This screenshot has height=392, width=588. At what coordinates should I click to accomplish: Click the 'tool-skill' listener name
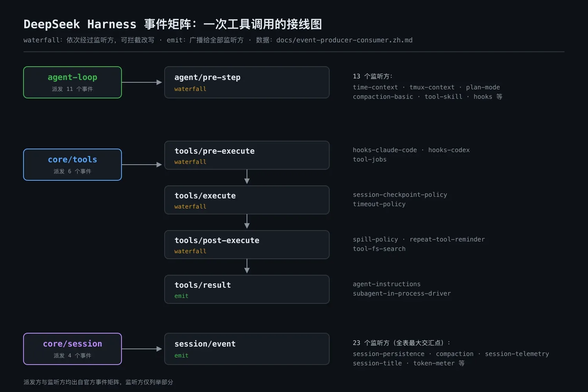[443, 97]
